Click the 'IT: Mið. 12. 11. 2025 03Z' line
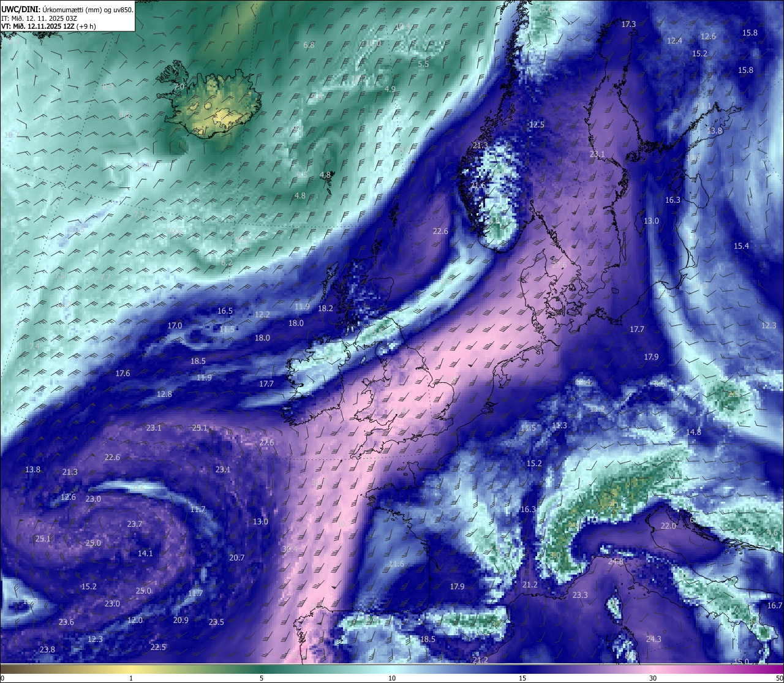This screenshot has height=683, width=784. [x=38, y=18]
